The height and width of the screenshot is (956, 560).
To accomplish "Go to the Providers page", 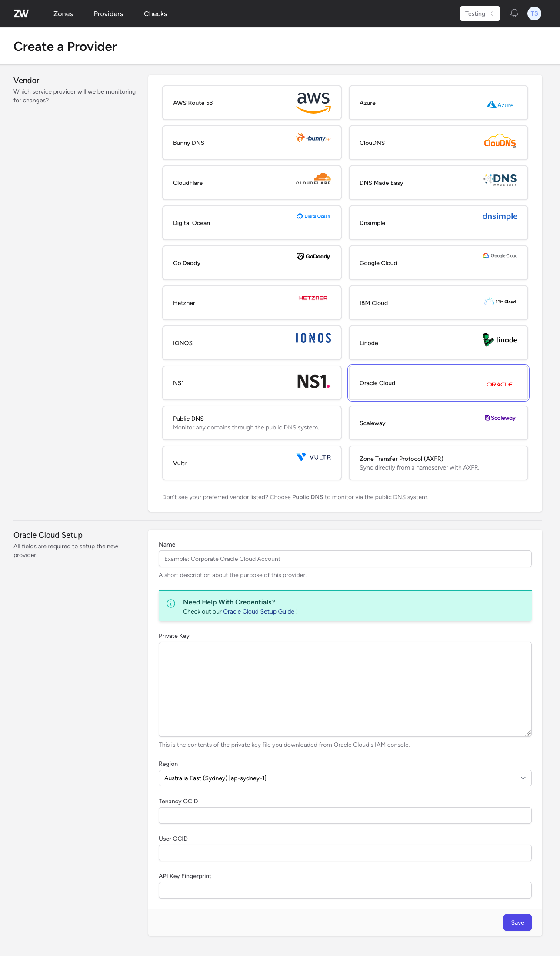I will [108, 13].
